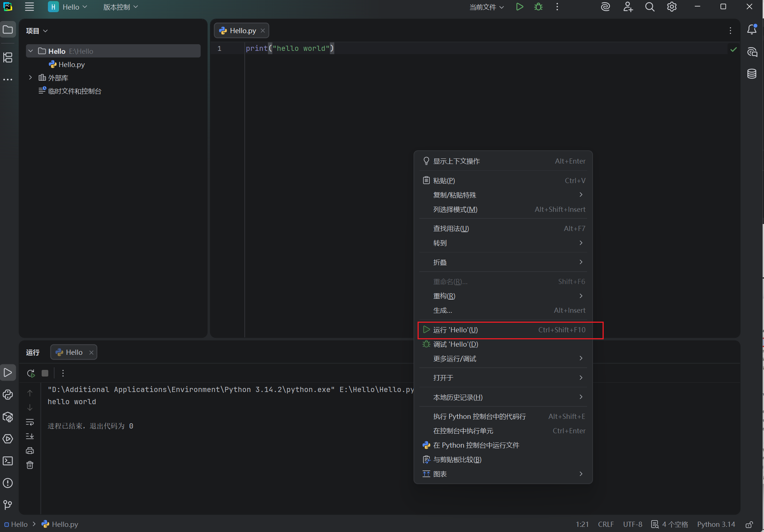Open the 版本控制 dropdown
The image size is (764, 532).
pos(121,7)
